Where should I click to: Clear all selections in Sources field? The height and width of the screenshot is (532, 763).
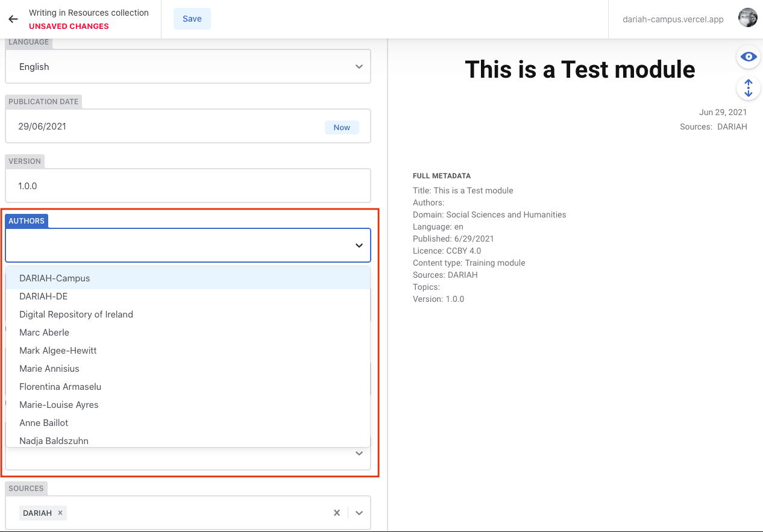(x=337, y=513)
